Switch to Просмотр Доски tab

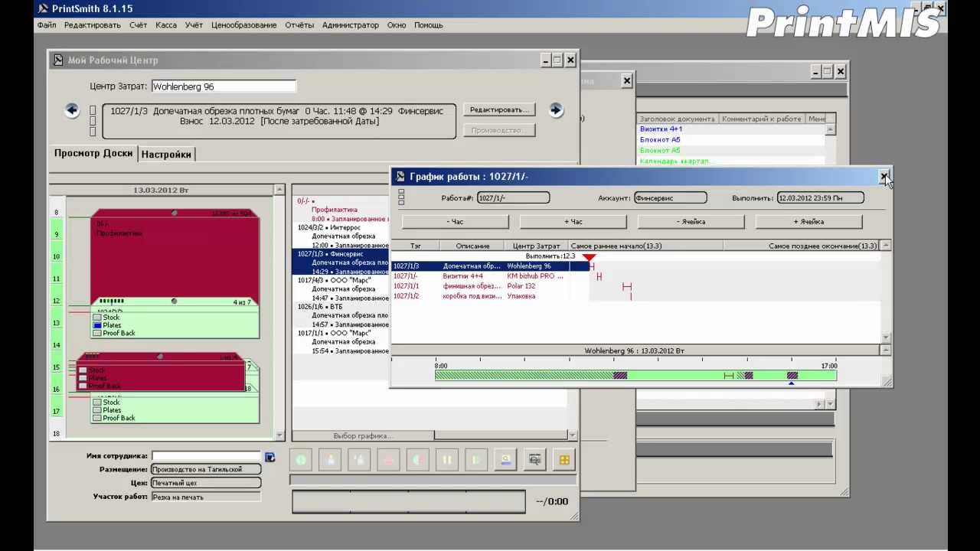(x=93, y=153)
